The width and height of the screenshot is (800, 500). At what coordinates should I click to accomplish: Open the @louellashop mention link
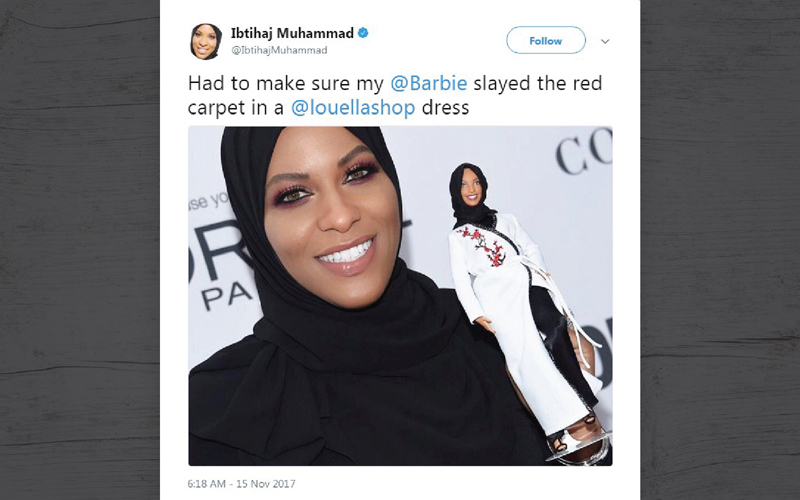point(353,108)
